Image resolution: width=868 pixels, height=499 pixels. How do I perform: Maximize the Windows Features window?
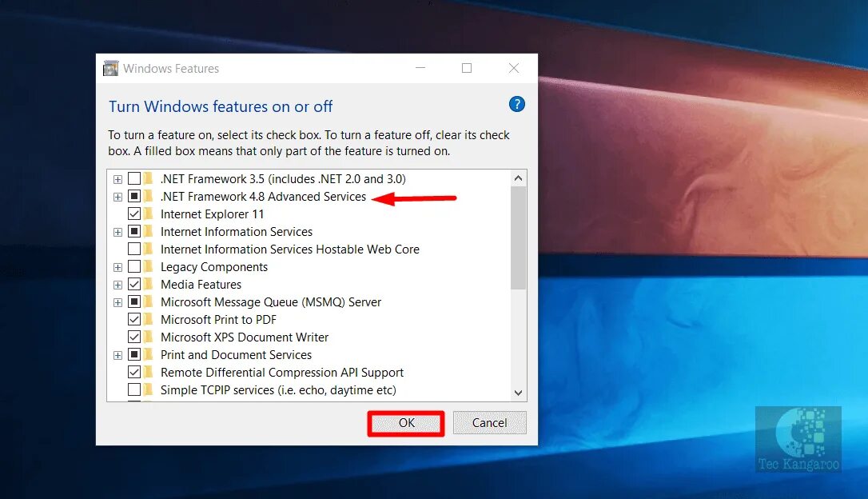click(x=467, y=68)
